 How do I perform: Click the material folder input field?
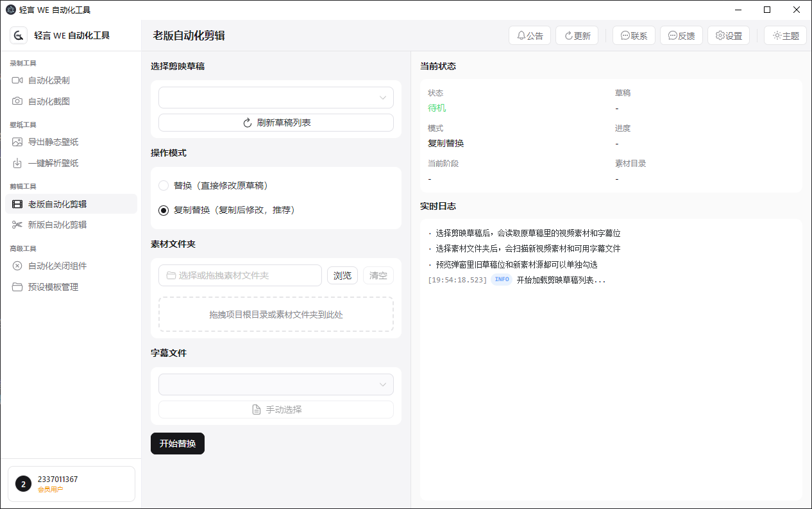click(x=240, y=275)
